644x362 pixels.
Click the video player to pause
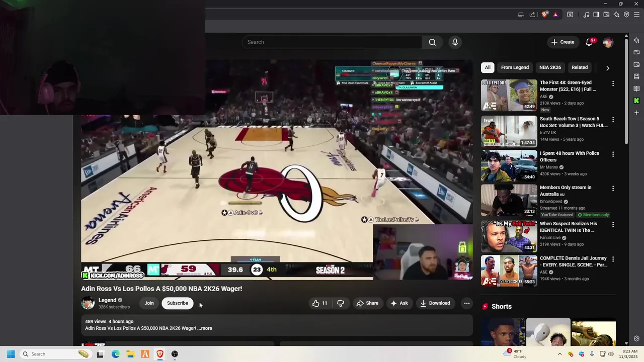(277, 170)
